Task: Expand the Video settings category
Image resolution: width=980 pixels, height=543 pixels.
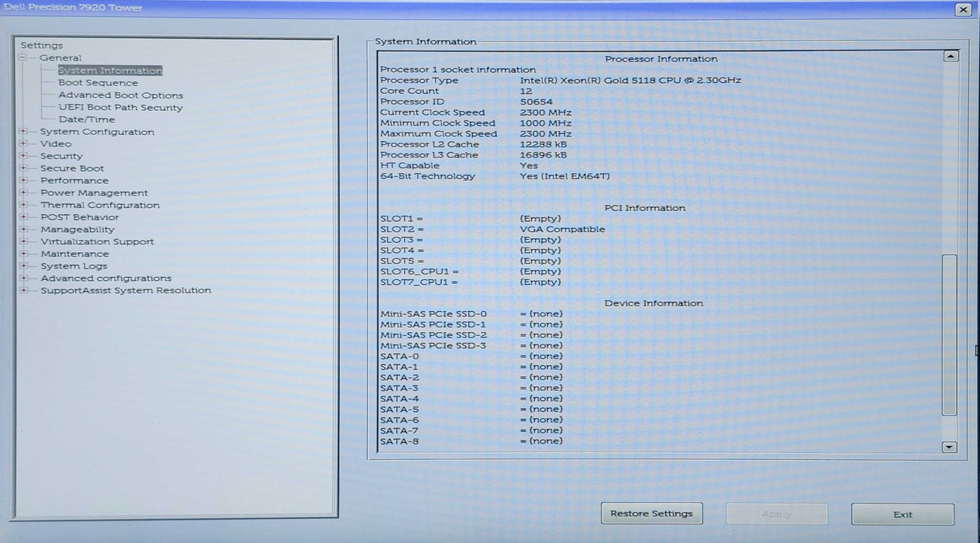Action: 24,144
